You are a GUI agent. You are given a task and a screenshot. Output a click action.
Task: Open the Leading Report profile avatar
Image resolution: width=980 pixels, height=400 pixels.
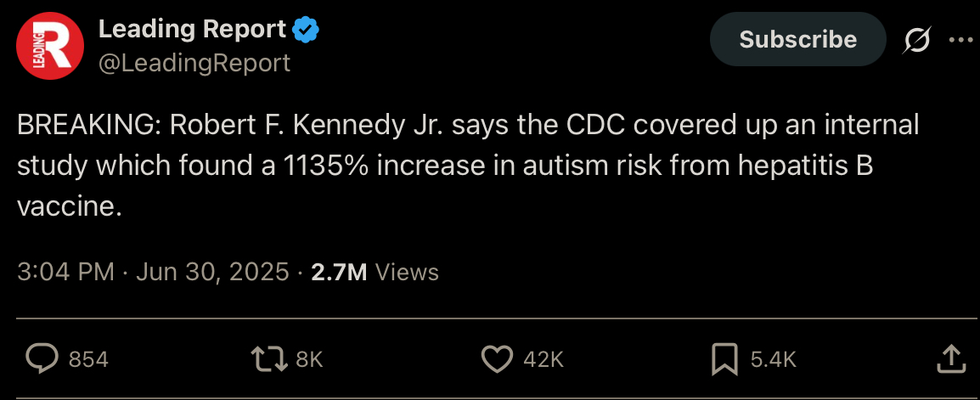point(50,46)
